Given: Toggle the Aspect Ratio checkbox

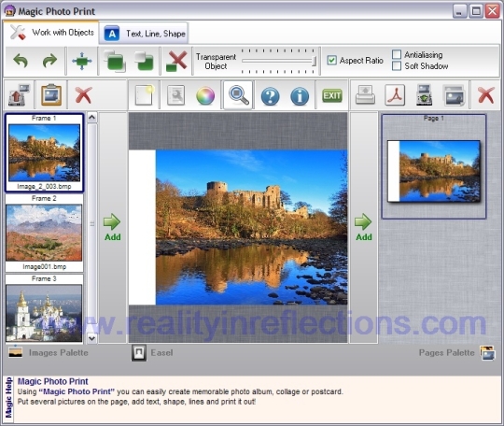Looking at the screenshot, I should (x=331, y=60).
